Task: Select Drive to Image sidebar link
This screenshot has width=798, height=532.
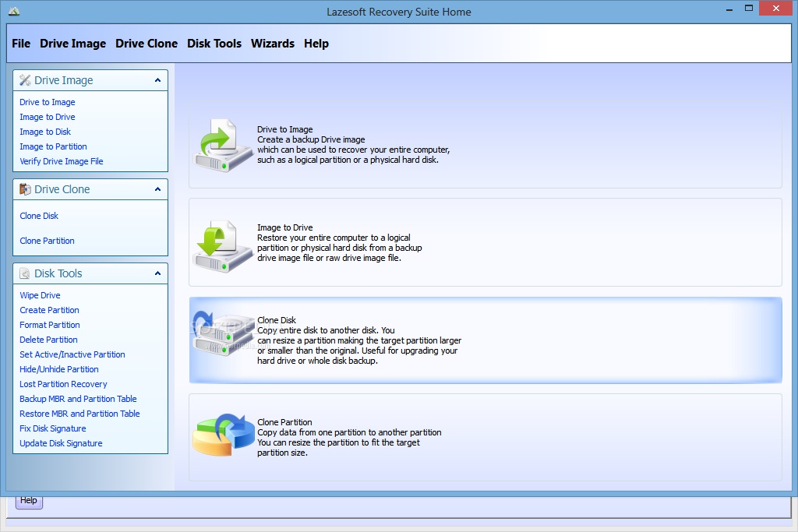Action: pyautogui.click(x=48, y=102)
